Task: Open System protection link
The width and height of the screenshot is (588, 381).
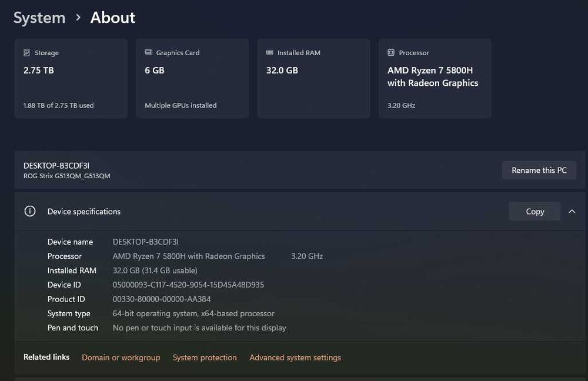Action: pyautogui.click(x=205, y=357)
